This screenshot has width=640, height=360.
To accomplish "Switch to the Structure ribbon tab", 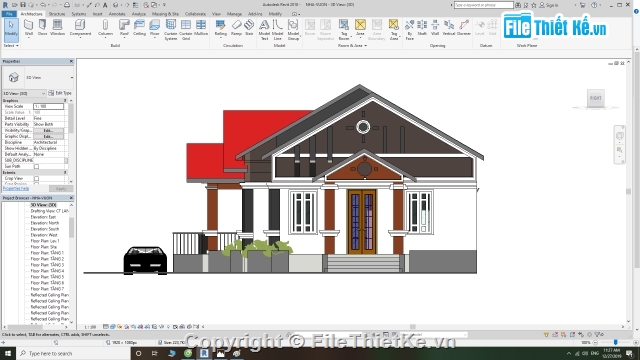I will pos(57,14).
